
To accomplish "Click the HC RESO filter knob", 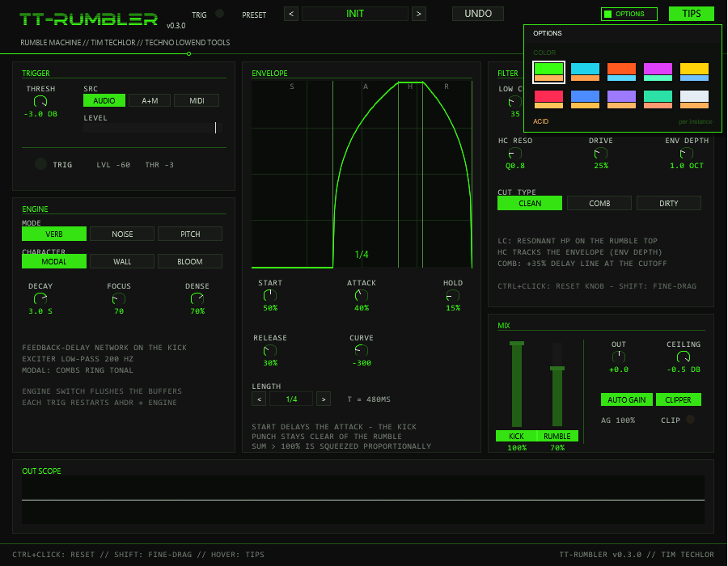I will (x=515, y=153).
